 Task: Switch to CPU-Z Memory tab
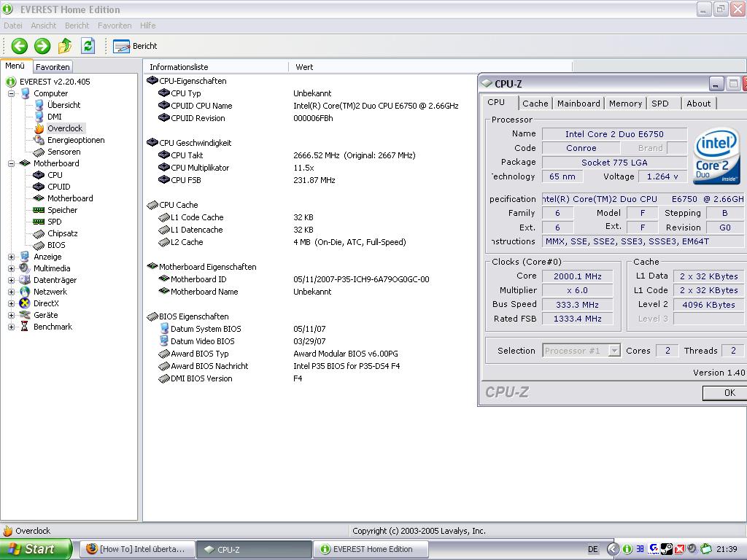pyautogui.click(x=625, y=104)
